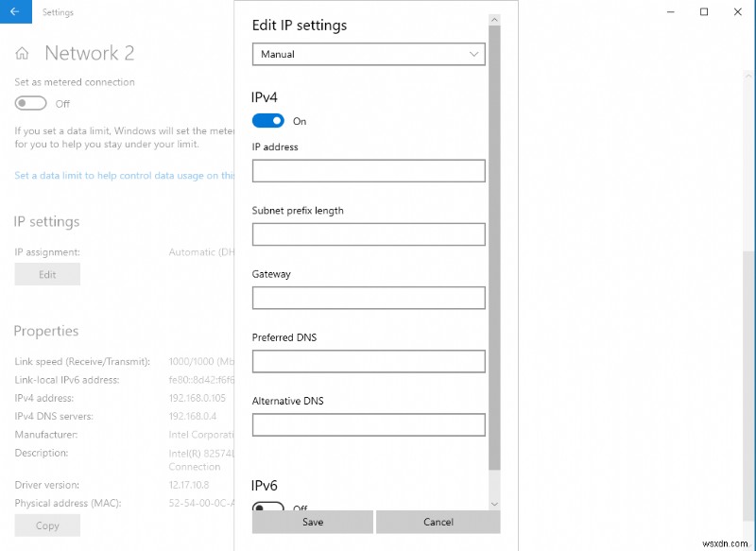Click the Settings window title bar label
Viewport: 756px width, 551px height.
pos(58,12)
